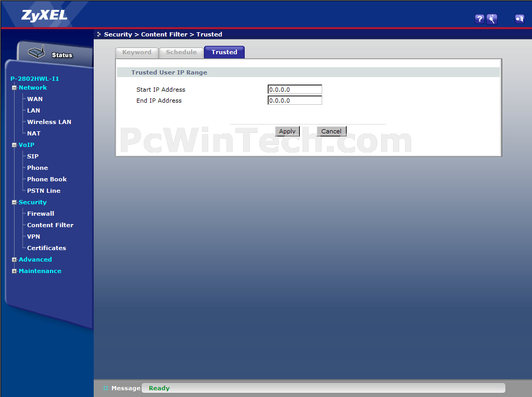Open the VPN page

pyautogui.click(x=34, y=237)
